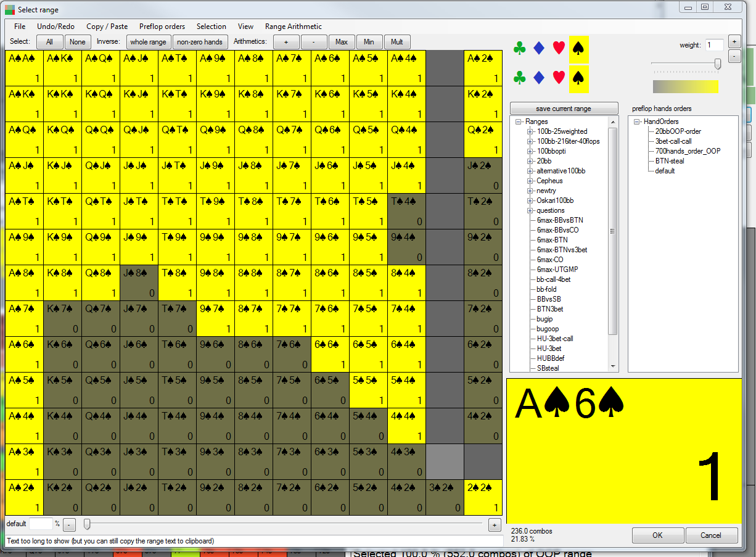Open the Undo/Redo menu
This screenshot has width=756, height=557.
point(55,27)
